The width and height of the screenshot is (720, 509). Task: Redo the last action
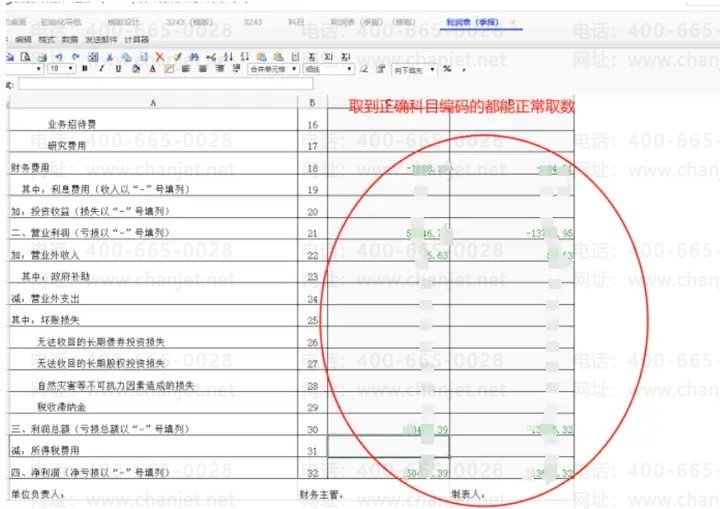[x=76, y=57]
